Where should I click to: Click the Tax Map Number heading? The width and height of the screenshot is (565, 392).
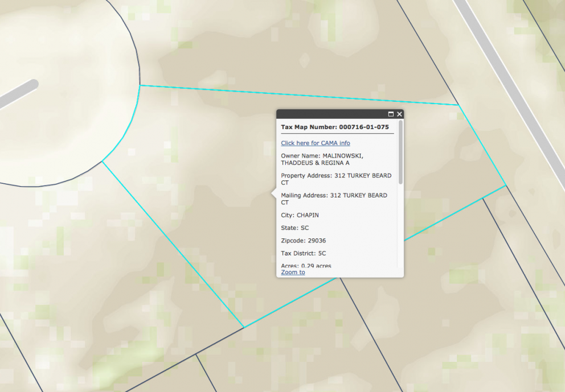pyautogui.click(x=335, y=127)
